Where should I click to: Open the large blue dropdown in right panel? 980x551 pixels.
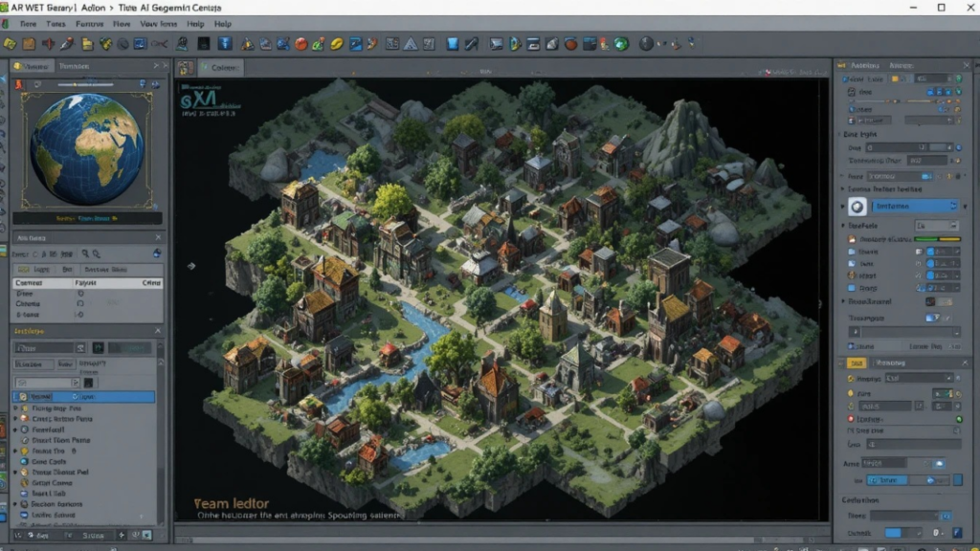click(x=914, y=207)
